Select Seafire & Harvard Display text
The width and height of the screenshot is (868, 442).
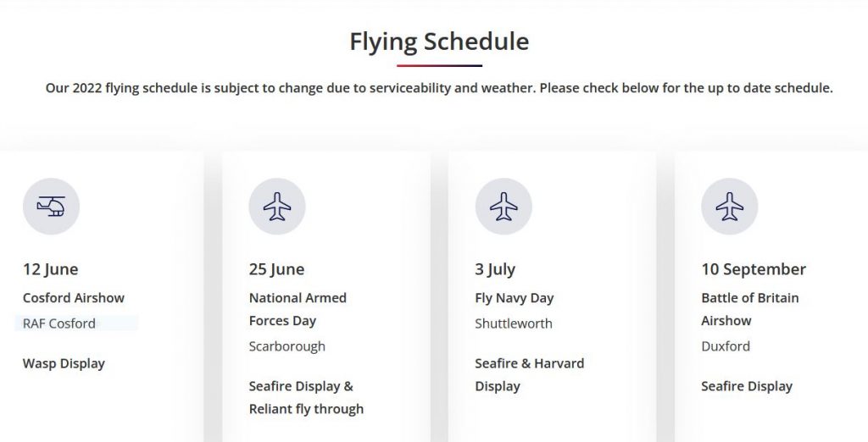(529, 374)
